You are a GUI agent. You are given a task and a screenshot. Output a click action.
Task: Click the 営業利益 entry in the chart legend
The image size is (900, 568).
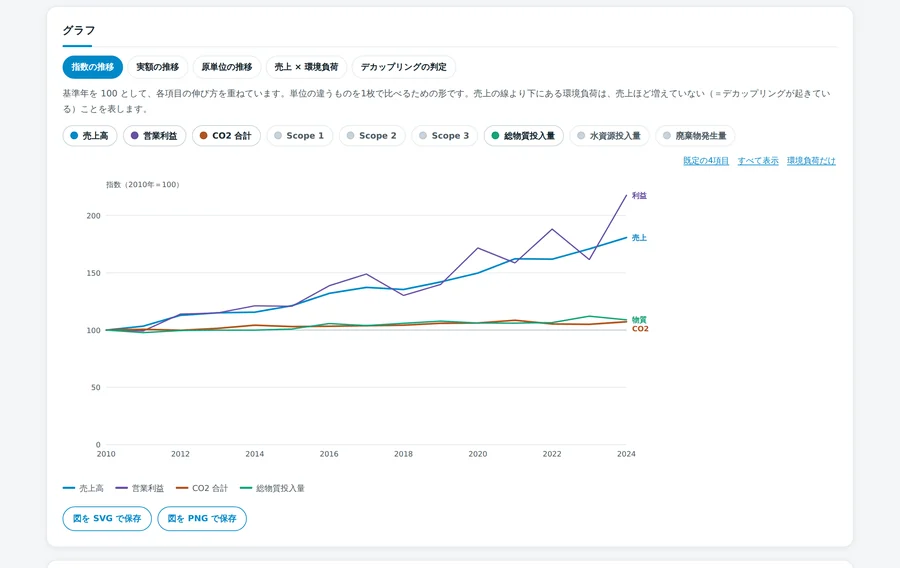coord(139,488)
